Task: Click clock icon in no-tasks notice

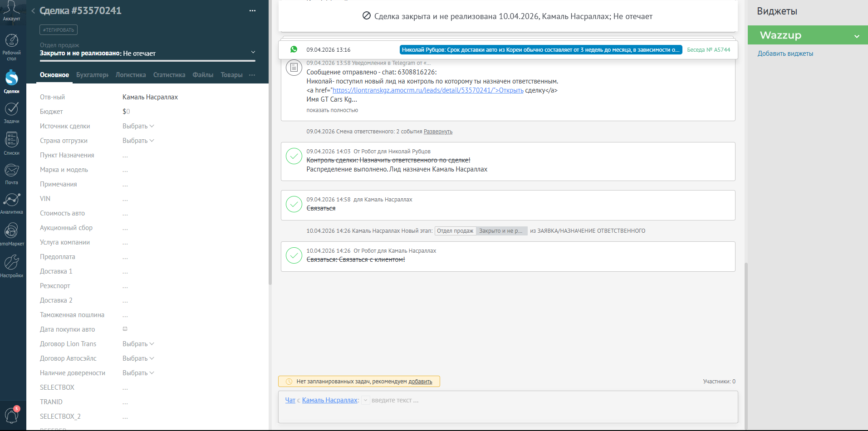Action: coord(289,382)
